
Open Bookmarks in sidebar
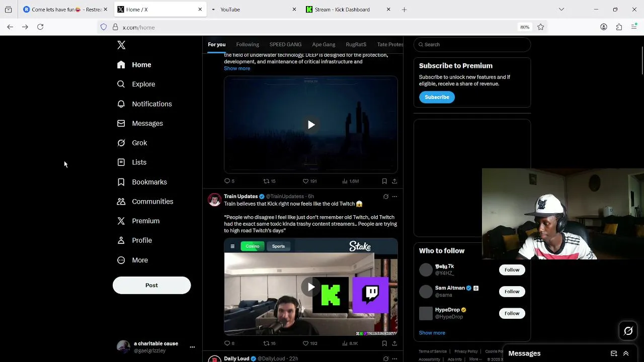(142, 182)
